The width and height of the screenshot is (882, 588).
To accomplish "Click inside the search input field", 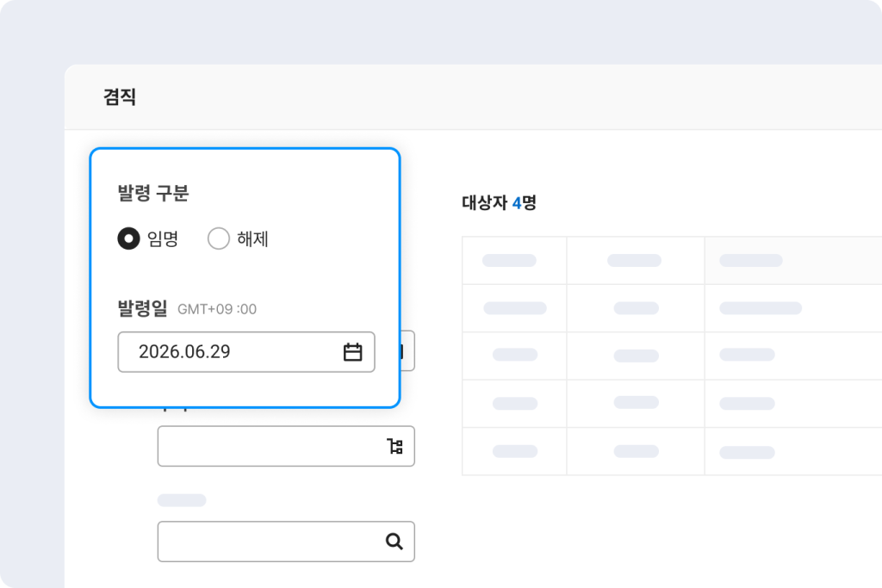I will 267,542.
